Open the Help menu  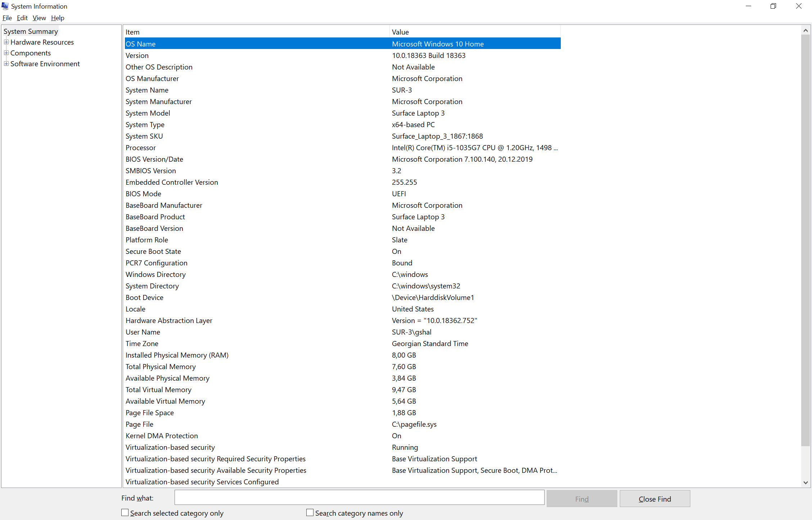[57, 18]
